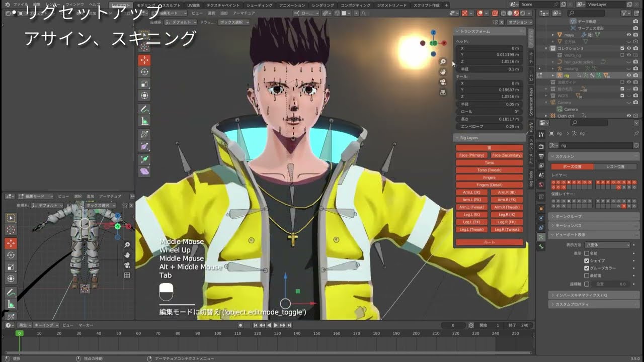The width and height of the screenshot is (644, 362).
Task: Click the Arm.L (IK) rig layer button
Action: pos(472,193)
